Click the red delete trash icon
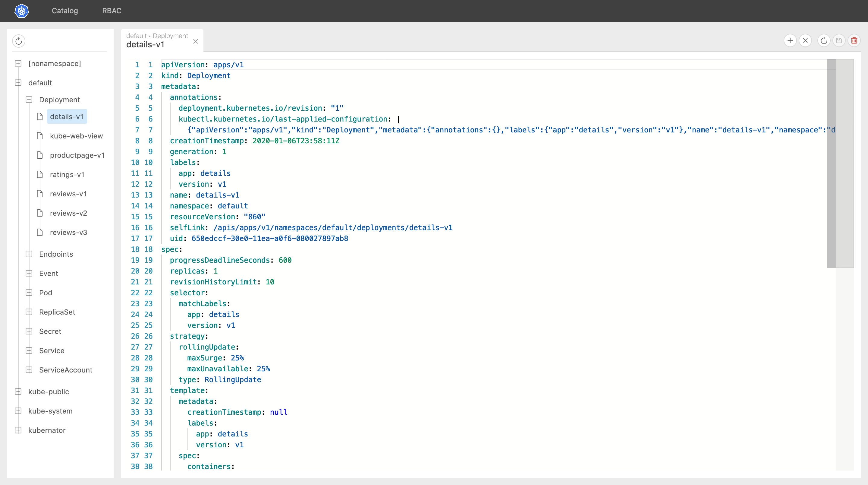The width and height of the screenshot is (868, 485). pos(854,41)
